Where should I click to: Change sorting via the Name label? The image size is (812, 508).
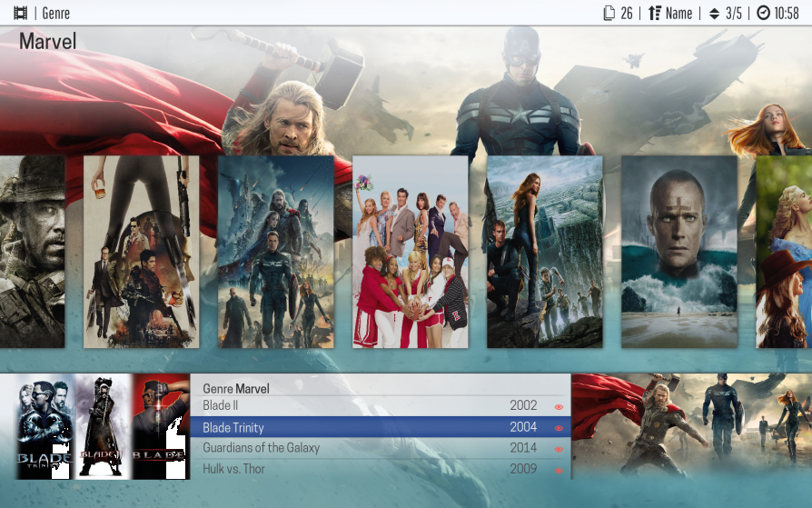678,13
